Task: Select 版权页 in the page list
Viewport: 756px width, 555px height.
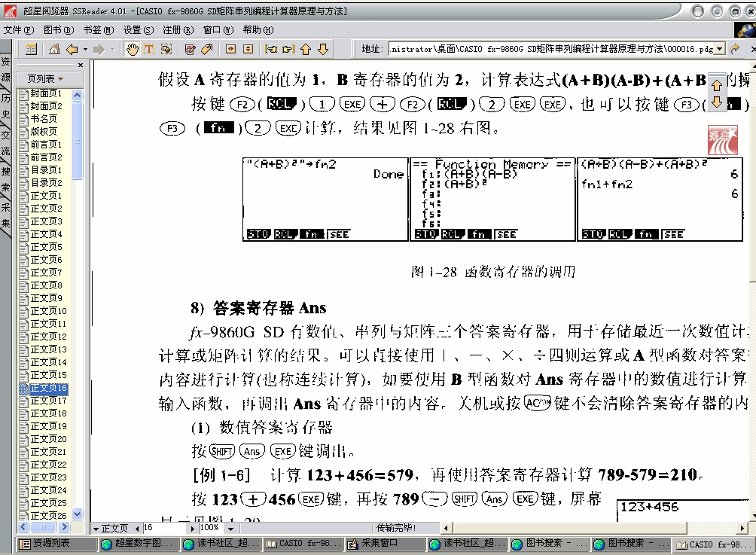Action: 44,131
